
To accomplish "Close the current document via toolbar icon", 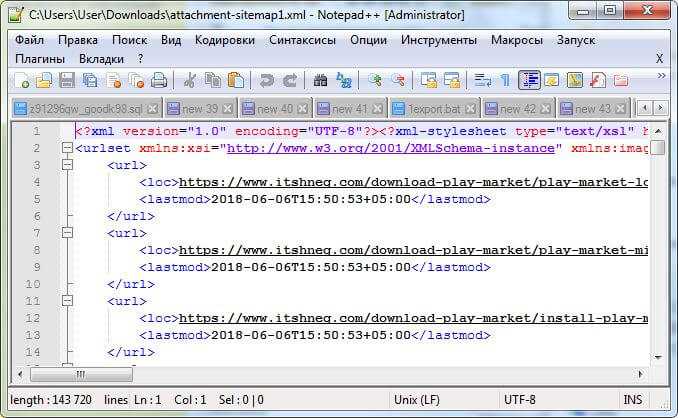I will click(113, 81).
